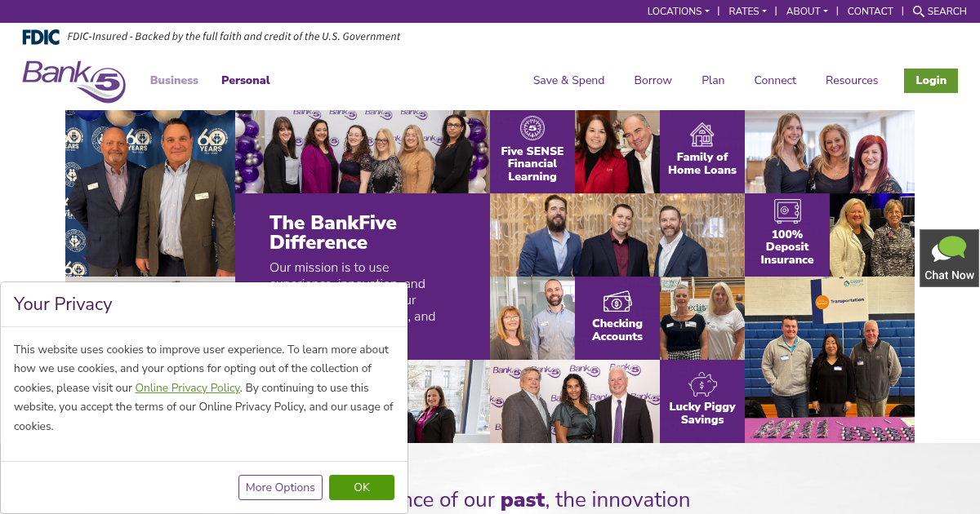Open the Save & Spend menu
The width and height of the screenshot is (980, 514).
568,80
